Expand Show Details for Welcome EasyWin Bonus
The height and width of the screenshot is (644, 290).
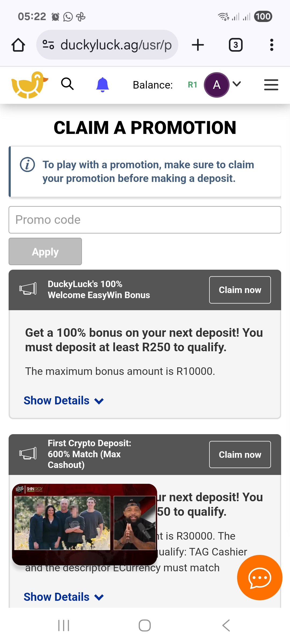pyautogui.click(x=63, y=401)
